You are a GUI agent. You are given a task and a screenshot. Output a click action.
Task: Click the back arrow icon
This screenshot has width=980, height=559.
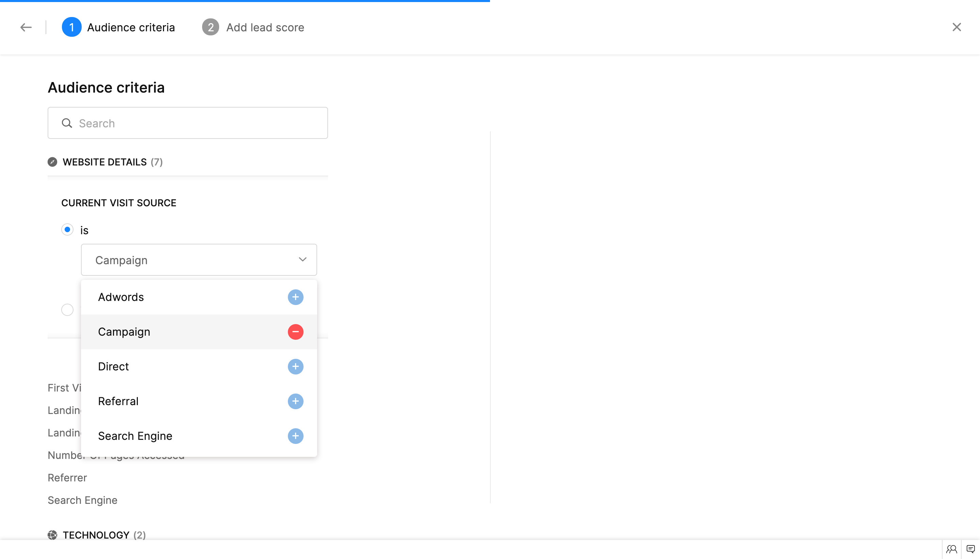(x=26, y=27)
